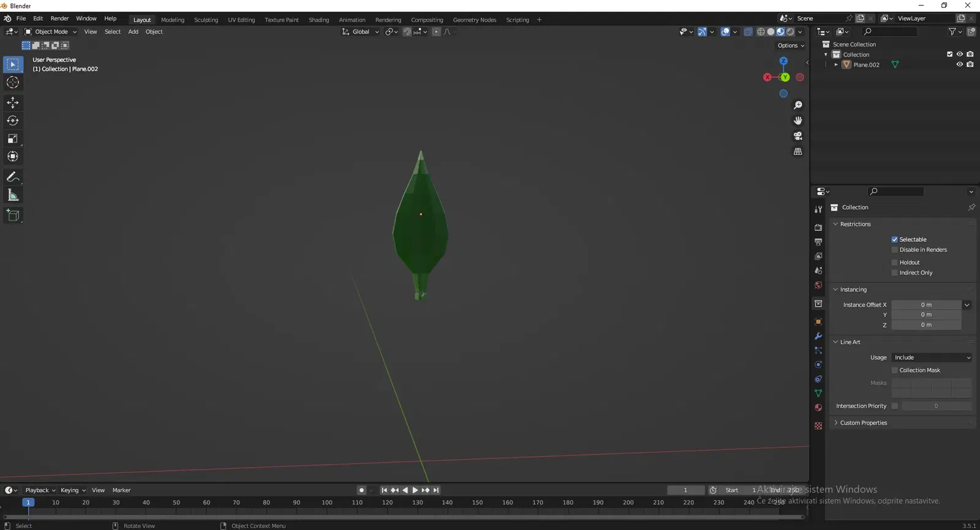
Task: Uncheck the Selectable checkbox
Action: point(894,239)
